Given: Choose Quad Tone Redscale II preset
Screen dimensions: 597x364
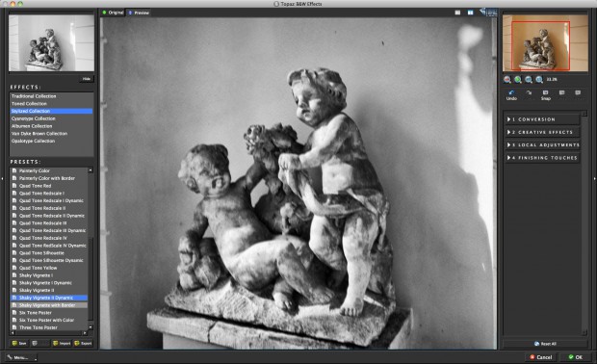Looking at the screenshot, I should pyautogui.click(x=49, y=208).
